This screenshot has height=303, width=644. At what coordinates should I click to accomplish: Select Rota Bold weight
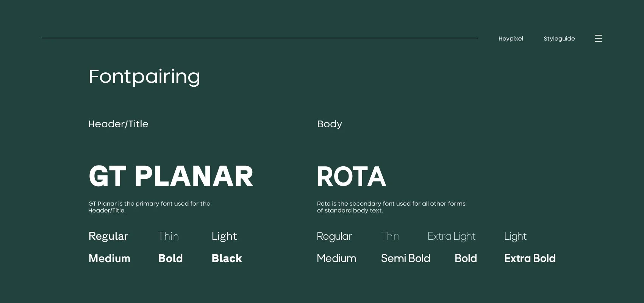tap(466, 258)
